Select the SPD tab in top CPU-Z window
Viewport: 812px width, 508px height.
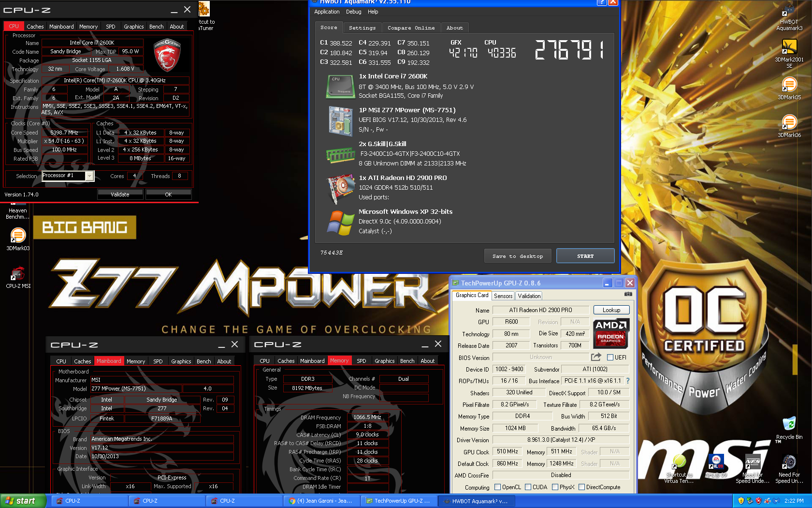(111, 27)
